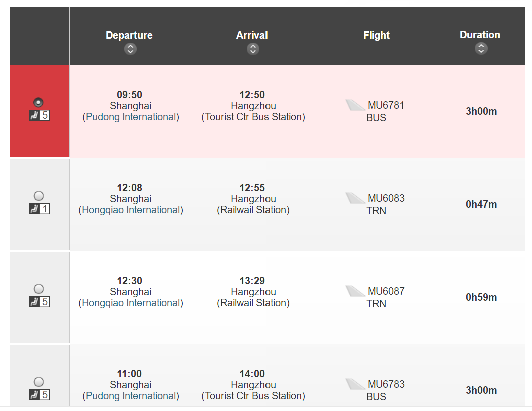Click airline tail icon beside MU6083
Screen dimensions: 532x411
355,198
